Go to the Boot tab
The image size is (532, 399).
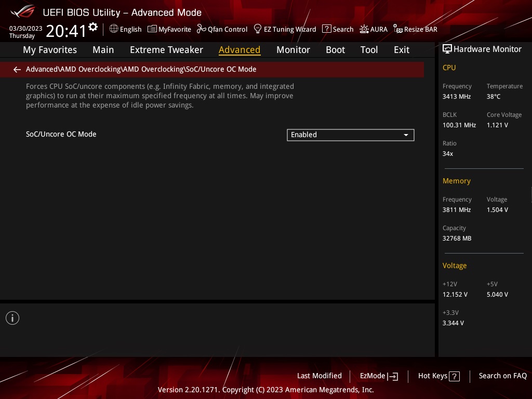pos(335,50)
